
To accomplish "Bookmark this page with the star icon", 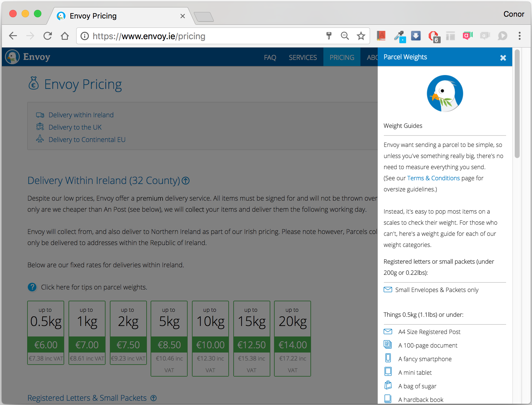I will coord(361,36).
